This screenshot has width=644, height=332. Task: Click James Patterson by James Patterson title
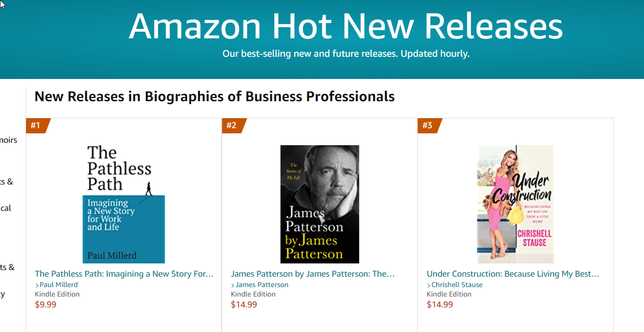pyautogui.click(x=313, y=274)
